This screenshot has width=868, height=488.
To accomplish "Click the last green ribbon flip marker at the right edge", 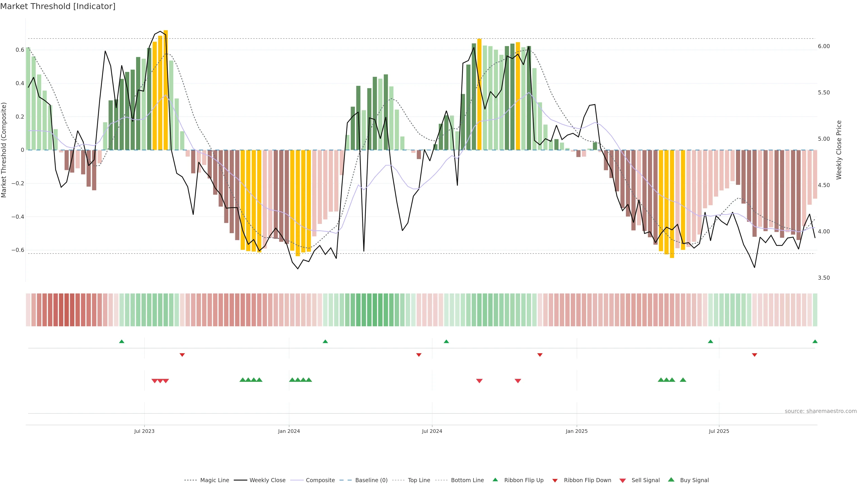I will (x=815, y=342).
